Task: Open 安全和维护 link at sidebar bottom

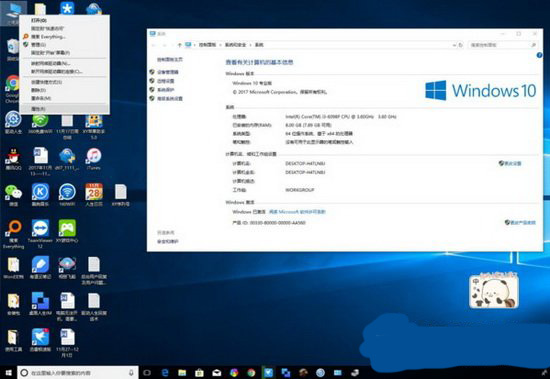Action: [168, 241]
